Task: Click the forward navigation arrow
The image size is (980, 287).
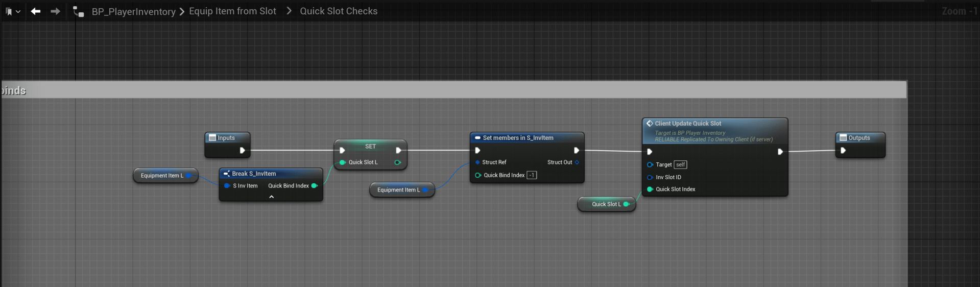Action: [55, 11]
